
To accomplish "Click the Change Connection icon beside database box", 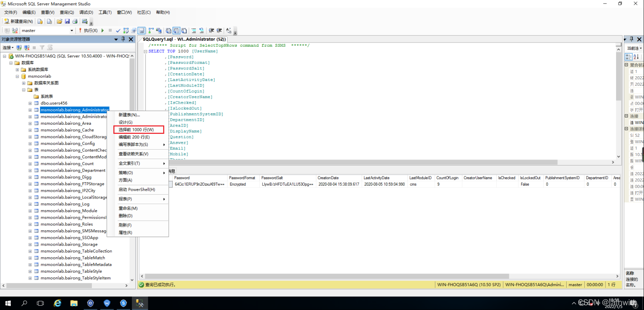I will point(15,30).
